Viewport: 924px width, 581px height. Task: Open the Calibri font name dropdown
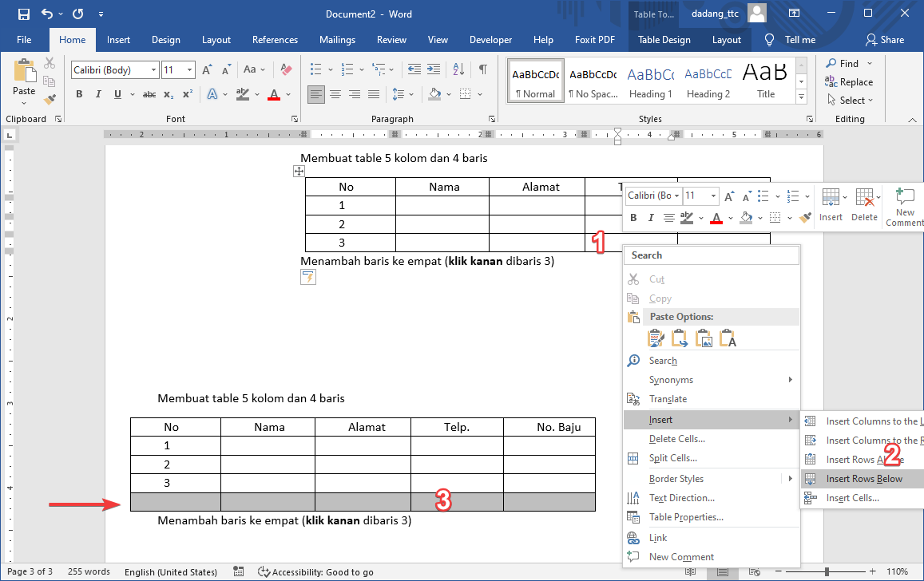click(153, 70)
